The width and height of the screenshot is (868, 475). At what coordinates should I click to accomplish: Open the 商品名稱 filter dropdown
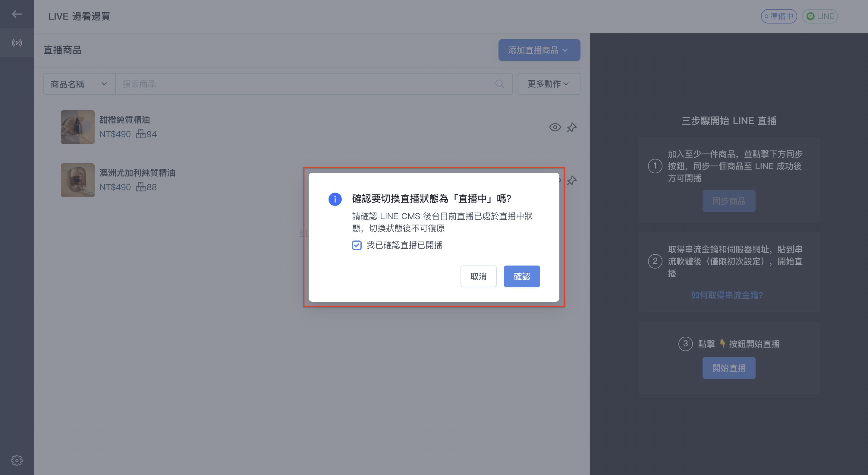click(79, 84)
